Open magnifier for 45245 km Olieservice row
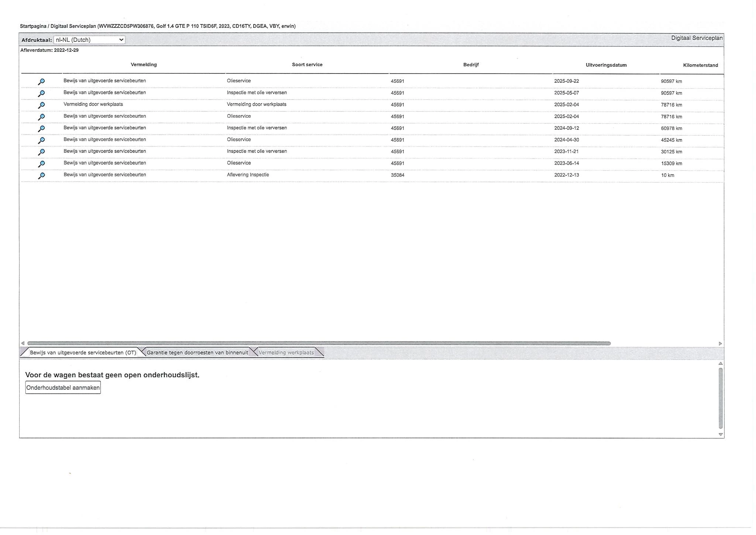The height and width of the screenshot is (535, 756). pos(41,140)
